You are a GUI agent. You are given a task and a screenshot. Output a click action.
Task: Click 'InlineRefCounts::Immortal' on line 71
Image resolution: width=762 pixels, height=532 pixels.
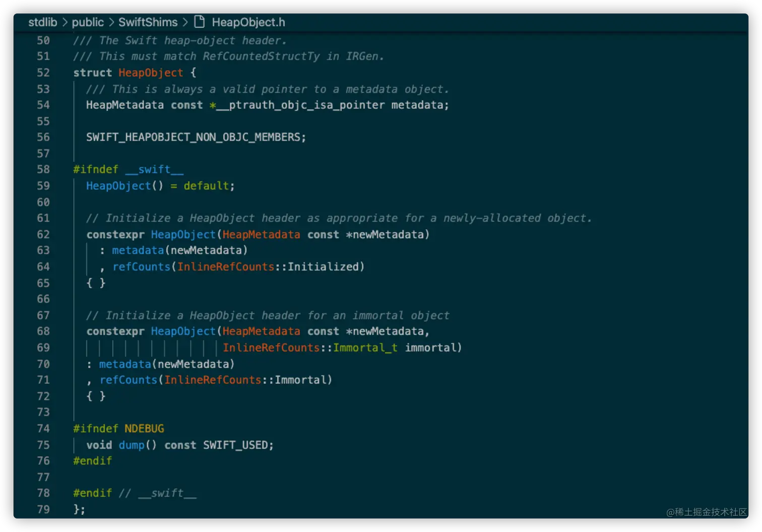pos(245,380)
